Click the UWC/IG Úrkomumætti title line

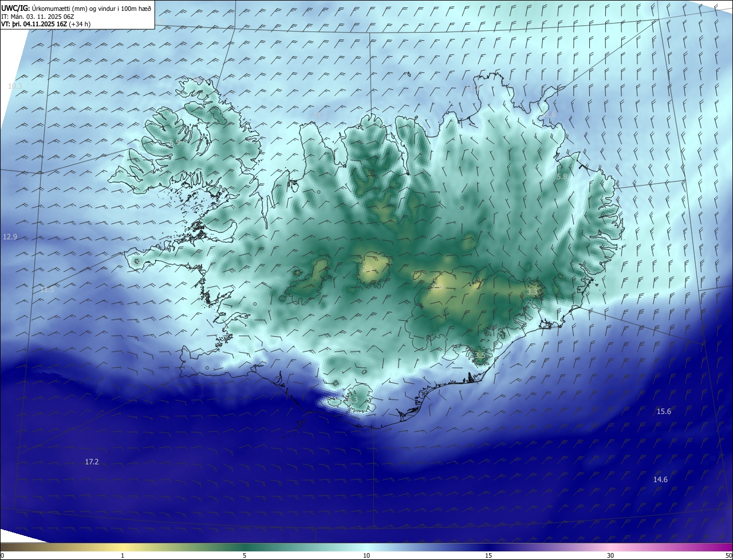tap(76, 7)
